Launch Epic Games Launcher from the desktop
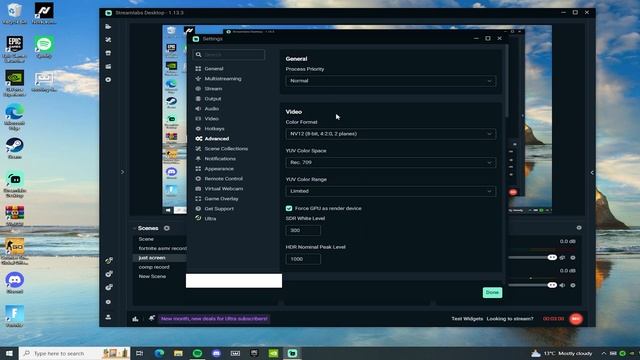The image size is (640, 360). [15, 49]
